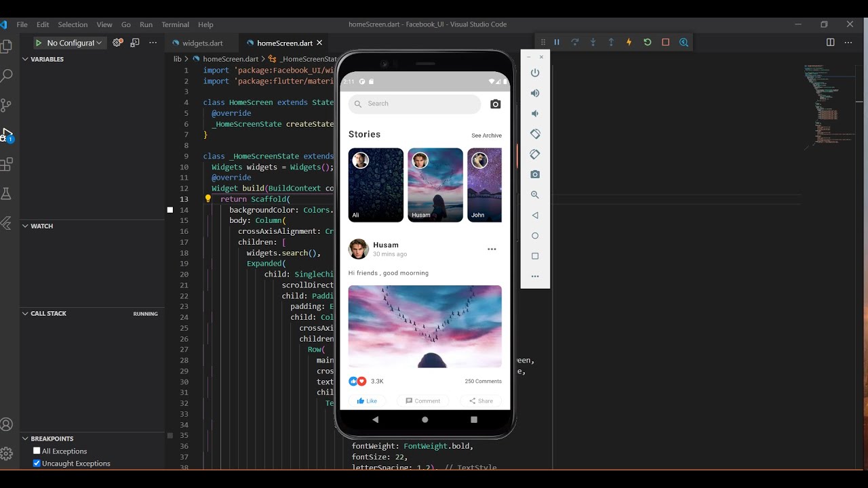Pause the debug session
Viewport: 868px width, 488px height.
pyautogui.click(x=557, y=42)
